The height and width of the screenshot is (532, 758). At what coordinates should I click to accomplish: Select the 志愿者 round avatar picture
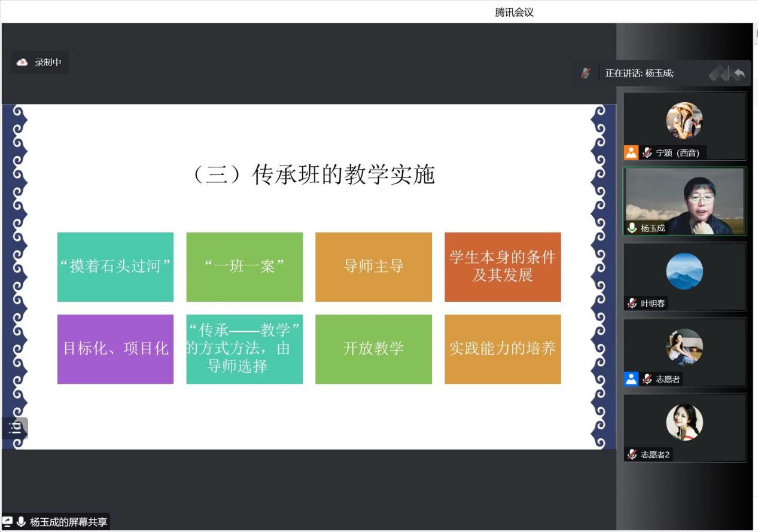684,347
